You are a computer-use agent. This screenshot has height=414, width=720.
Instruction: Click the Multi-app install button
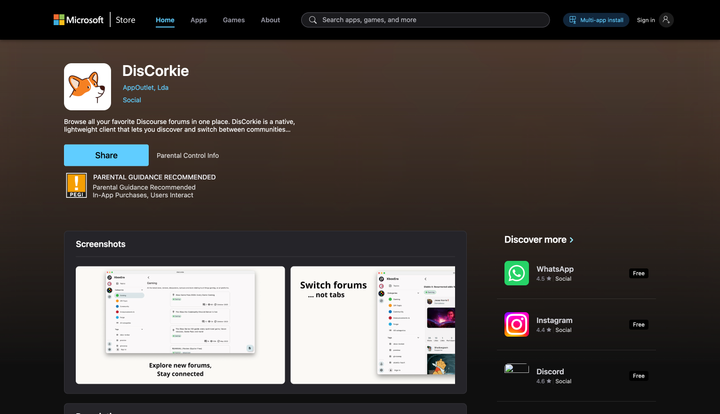point(596,20)
